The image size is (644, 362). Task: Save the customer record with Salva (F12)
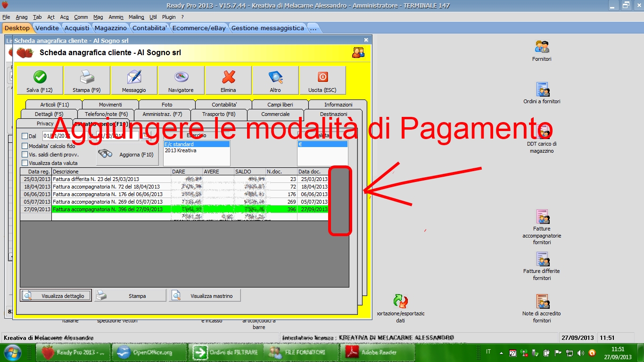pyautogui.click(x=40, y=80)
